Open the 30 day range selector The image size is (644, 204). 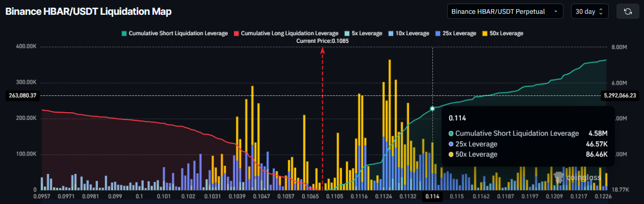pos(589,11)
